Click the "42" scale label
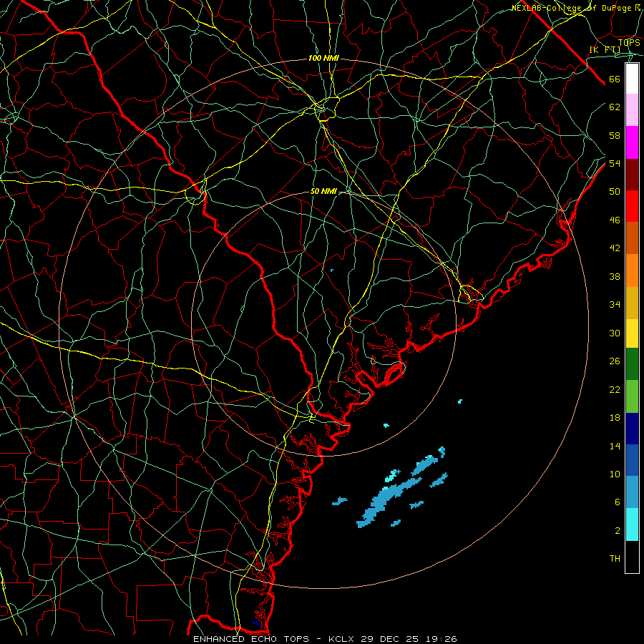Screen dimensions: 644x644 click(615, 248)
